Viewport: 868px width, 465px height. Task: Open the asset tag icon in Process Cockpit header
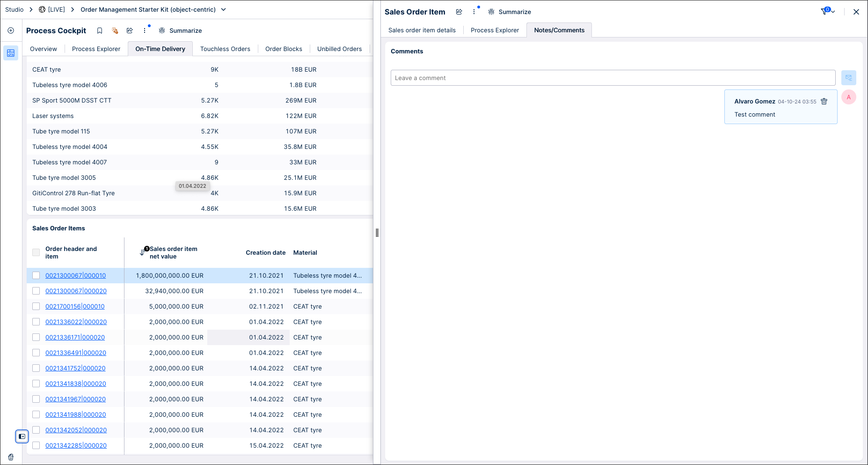tap(115, 30)
